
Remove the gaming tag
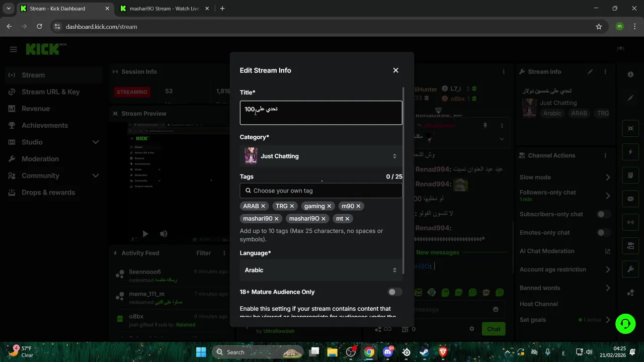click(x=329, y=206)
